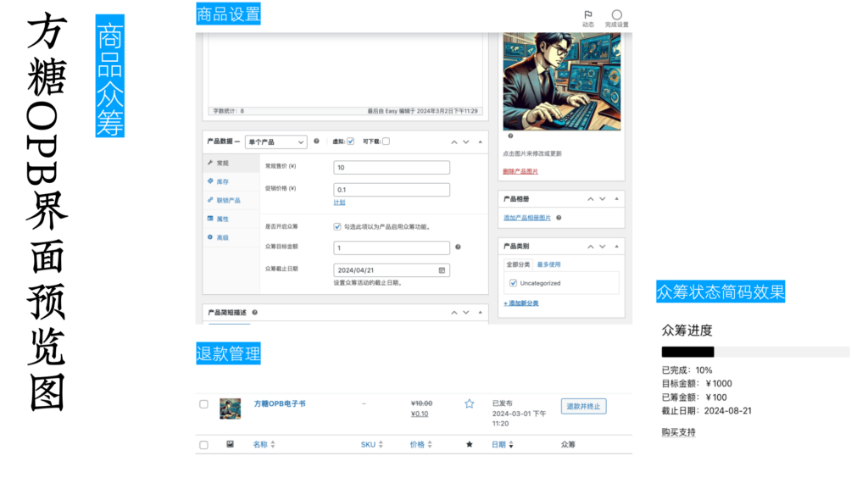Click the 完成设置 circle icon
This screenshot has width=868, height=489.
pyautogui.click(x=616, y=16)
